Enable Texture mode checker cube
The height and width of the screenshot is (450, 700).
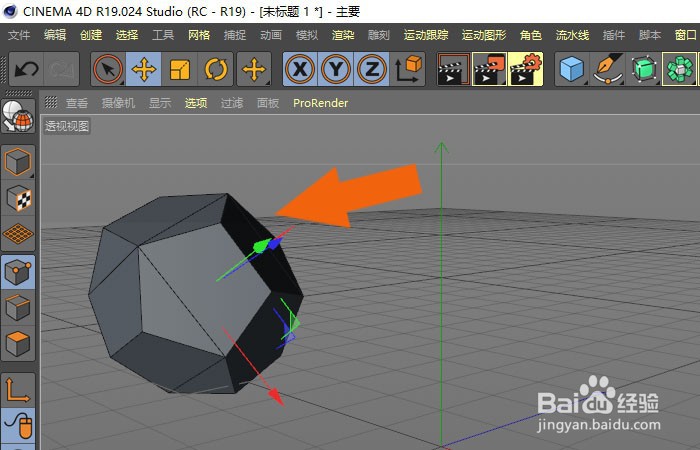(x=18, y=199)
